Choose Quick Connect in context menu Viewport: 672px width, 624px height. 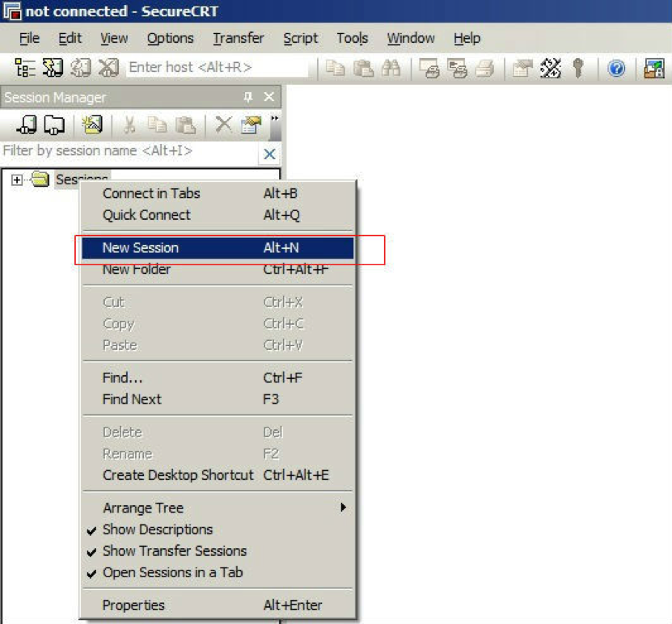146,215
